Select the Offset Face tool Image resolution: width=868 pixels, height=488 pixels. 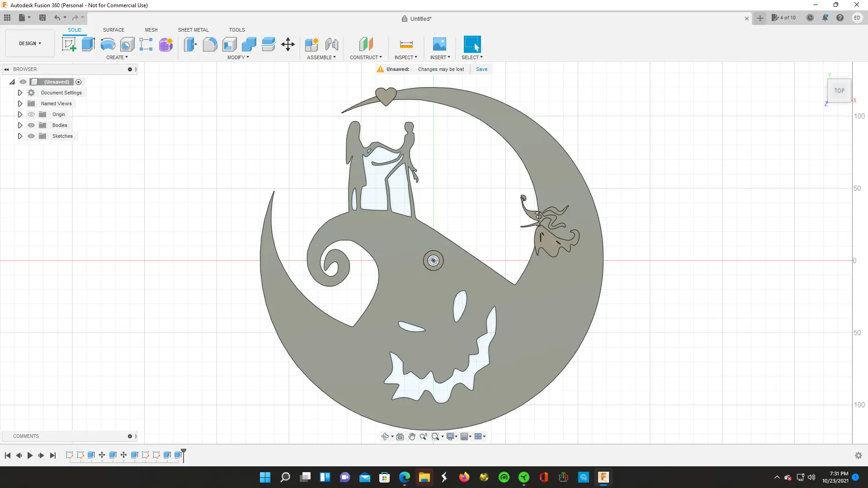pyautogui.click(x=269, y=44)
